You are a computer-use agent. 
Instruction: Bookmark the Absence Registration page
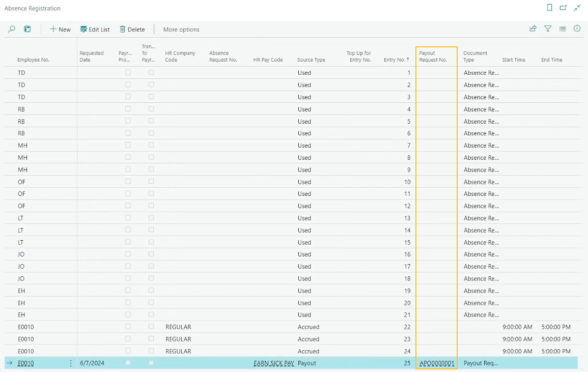[x=549, y=8]
